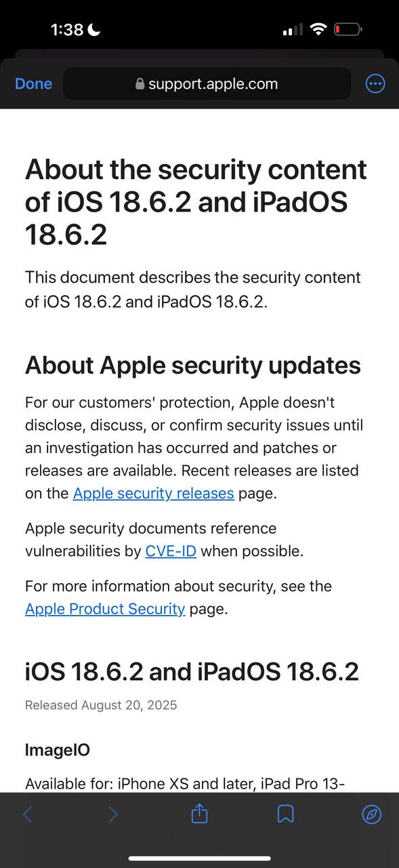This screenshot has width=399, height=868.
Task: Tap the ImageIO section heading
Action: 58,750
